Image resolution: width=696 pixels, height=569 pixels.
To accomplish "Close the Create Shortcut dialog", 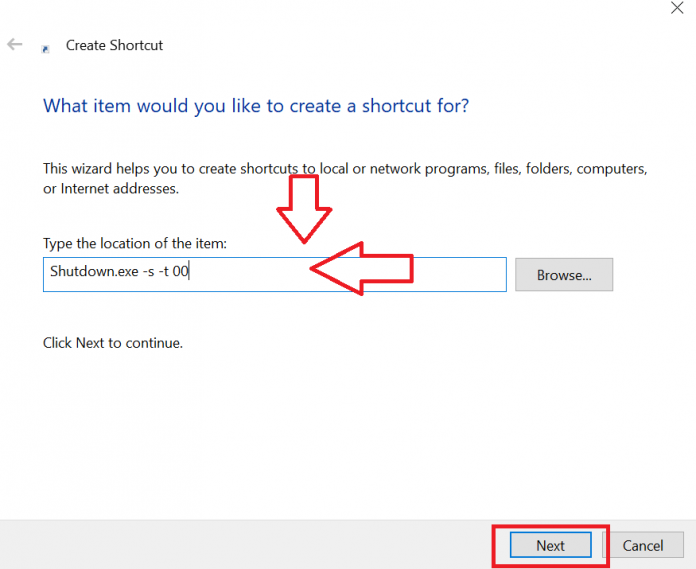I will (676, 6).
